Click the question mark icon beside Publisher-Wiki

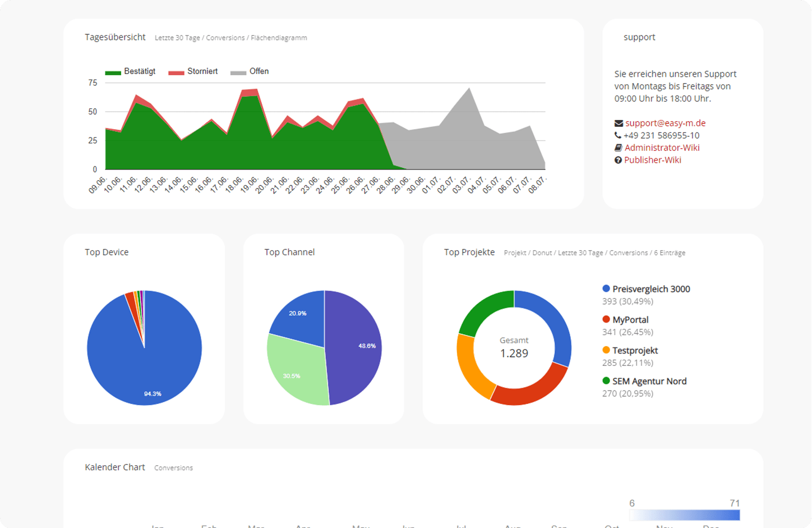(618, 160)
